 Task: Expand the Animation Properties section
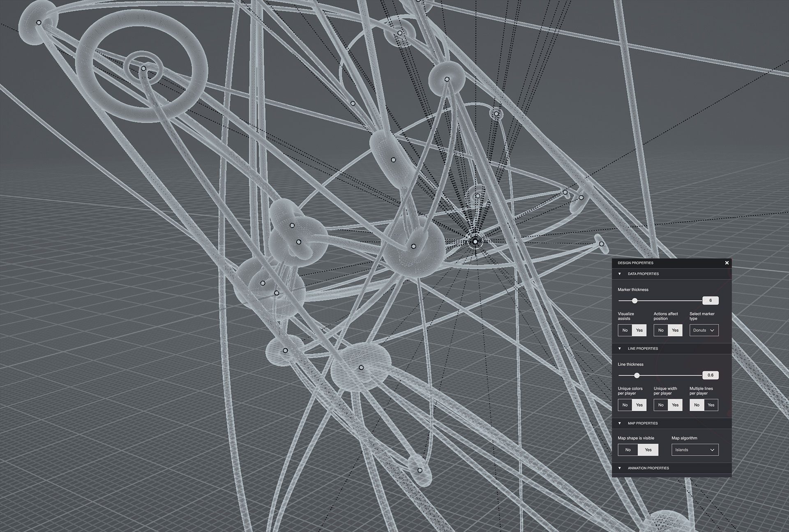tap(619, 468)
